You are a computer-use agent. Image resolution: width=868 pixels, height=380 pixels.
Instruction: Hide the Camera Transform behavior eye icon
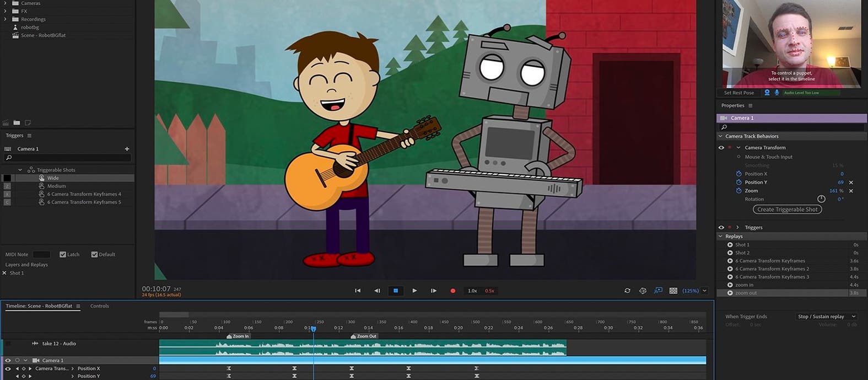click(721, 148)
